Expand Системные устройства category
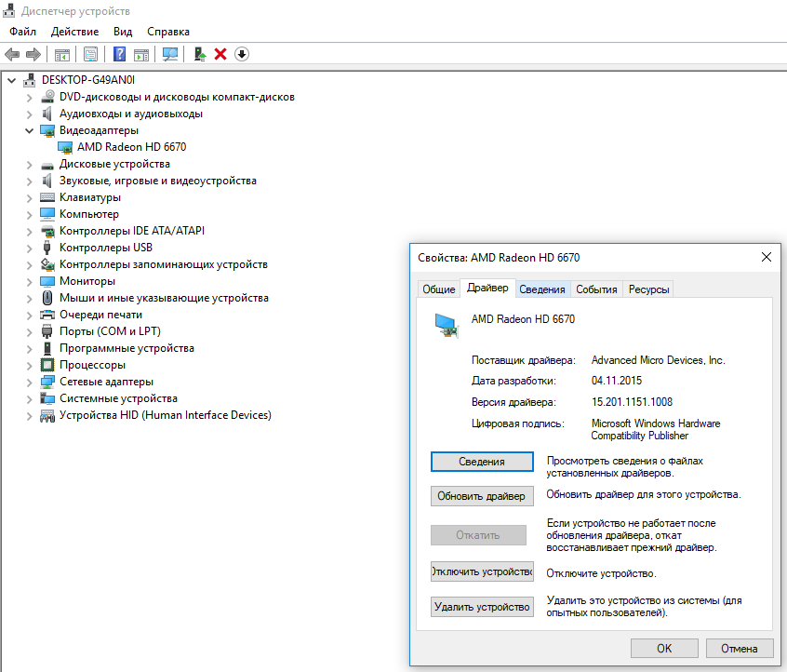 (x=29, y=398)
